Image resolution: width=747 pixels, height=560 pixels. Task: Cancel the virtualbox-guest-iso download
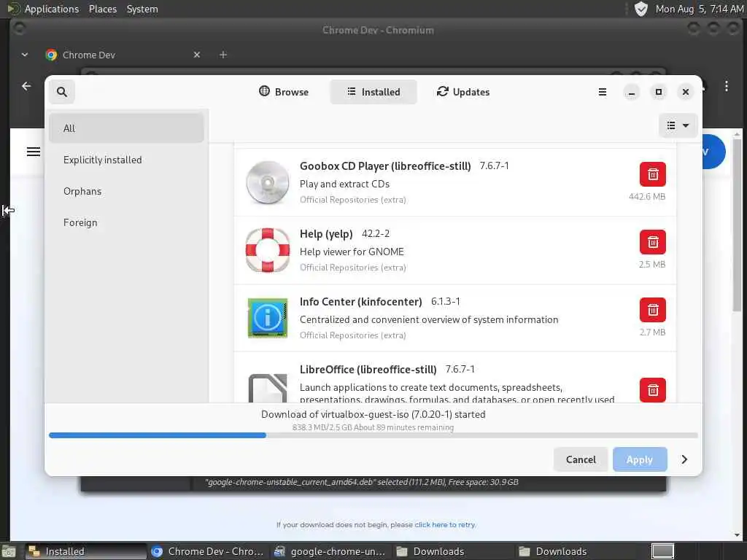click(x=580, y=459)
